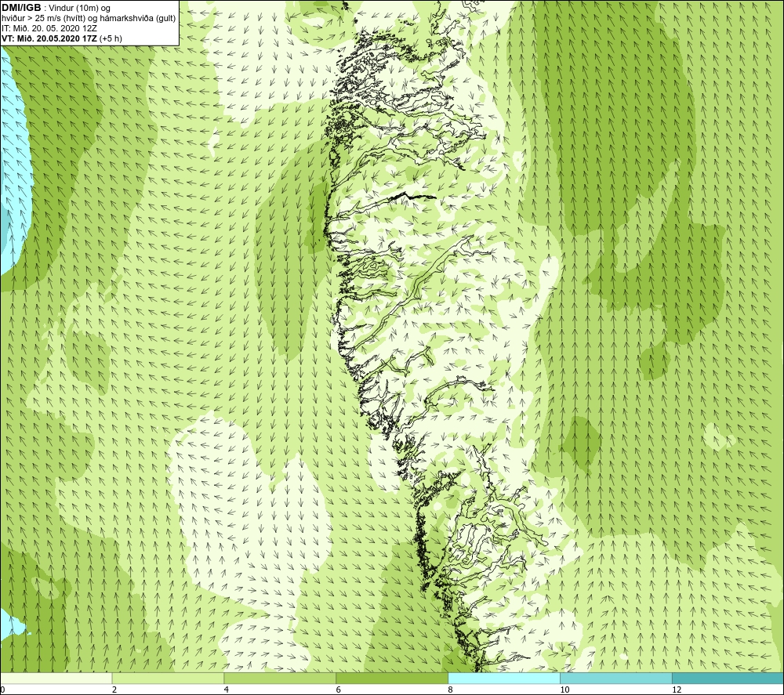Click the scale label '4'
Viewport: 784px width, 695px height.
click(227, 690)
